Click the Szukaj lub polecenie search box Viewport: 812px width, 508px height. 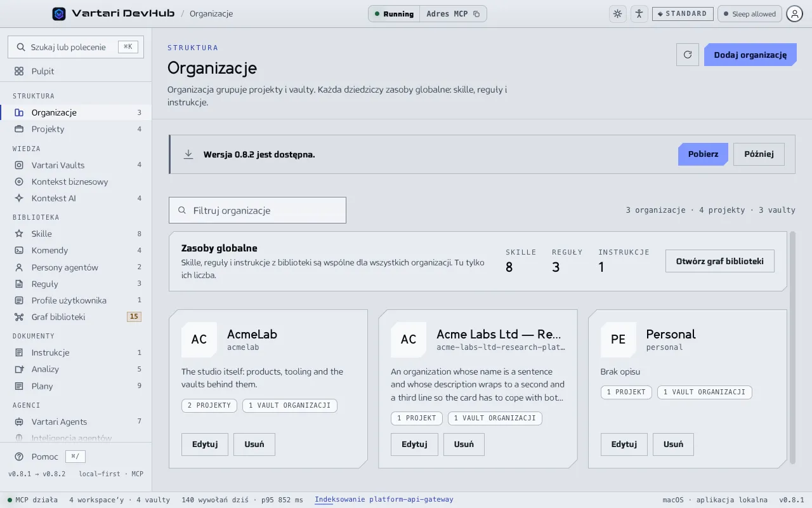coord(76,47)
